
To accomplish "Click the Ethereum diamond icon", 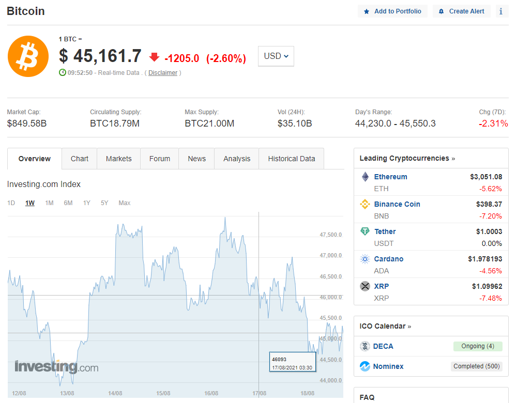I will click(x=365, y=177).
